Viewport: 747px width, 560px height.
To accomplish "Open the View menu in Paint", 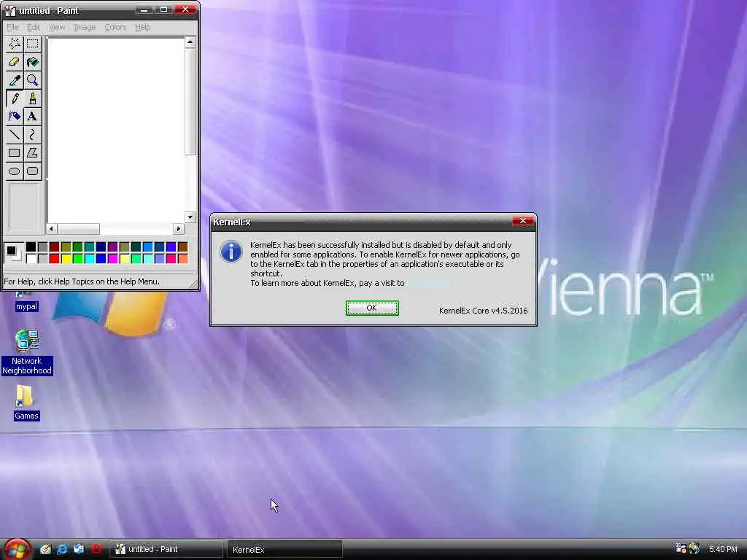I will pyautogui.click(x=57, y=27).
